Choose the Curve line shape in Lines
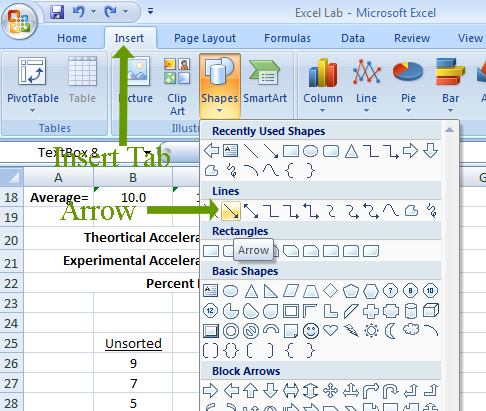The height and width of the screenshot is (411, 486). coord(391,211)
